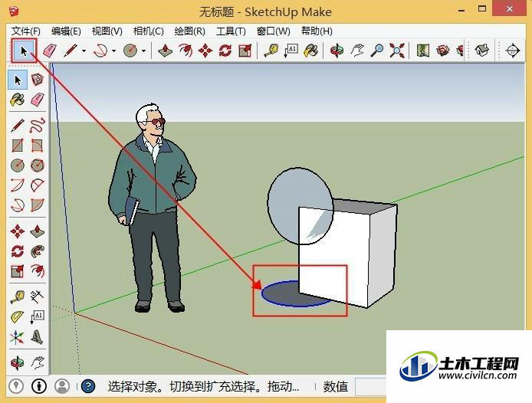Activate the Axes tool

[18, 337]
